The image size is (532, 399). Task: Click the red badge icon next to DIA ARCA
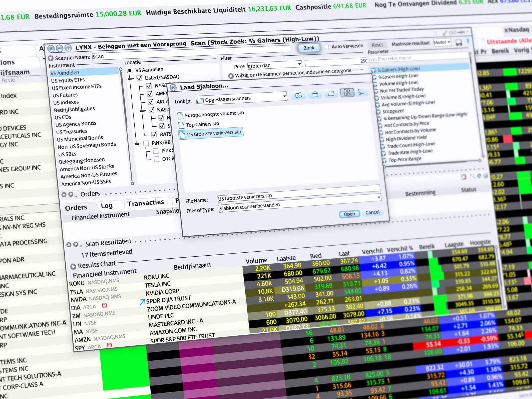105,306
